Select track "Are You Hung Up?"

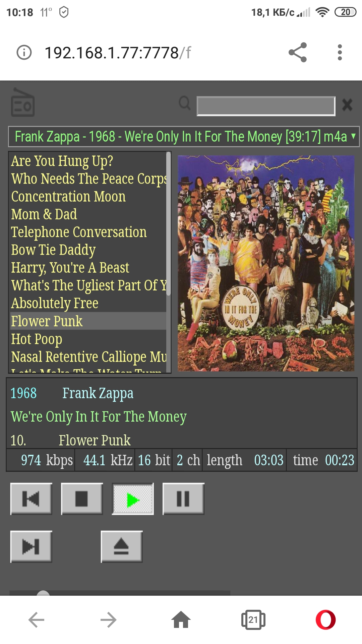tap(88, 161)
